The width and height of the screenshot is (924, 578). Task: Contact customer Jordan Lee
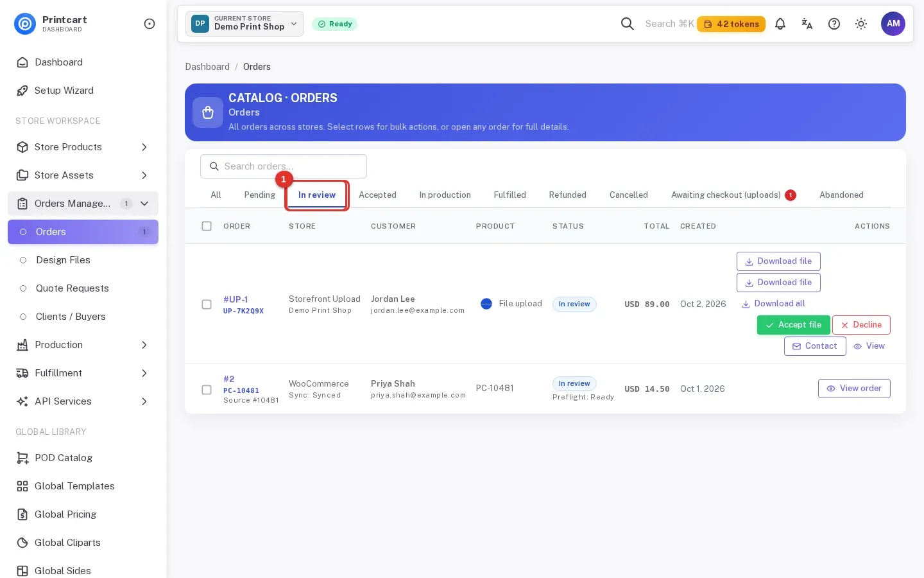[x=815, y=346]
